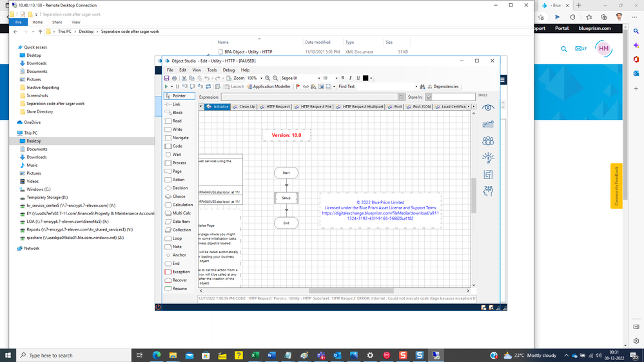The image size is (644, 362).
Task: Open Application Modeller
Action: (x=268, y=86)
